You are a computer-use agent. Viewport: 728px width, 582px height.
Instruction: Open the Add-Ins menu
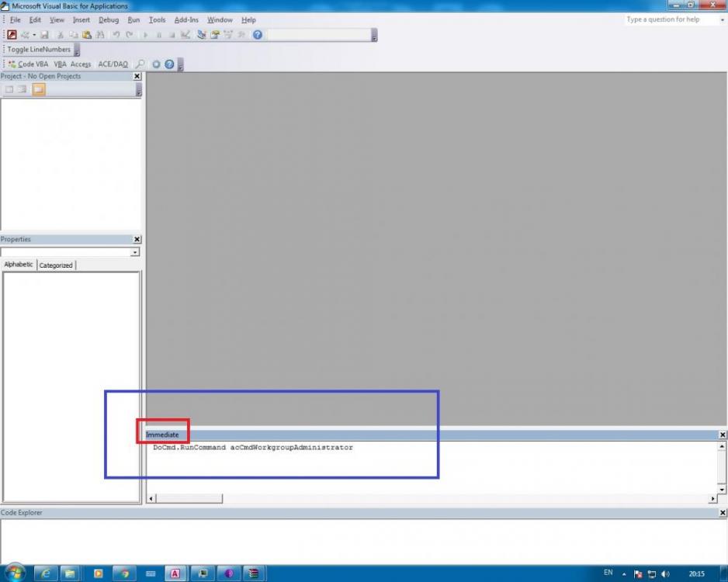tap(186, 20)
